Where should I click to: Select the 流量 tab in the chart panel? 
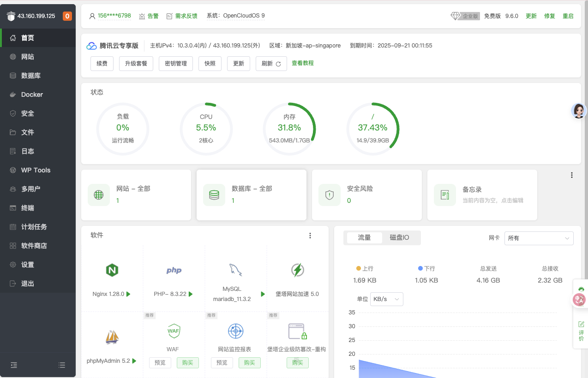[365, 237]
